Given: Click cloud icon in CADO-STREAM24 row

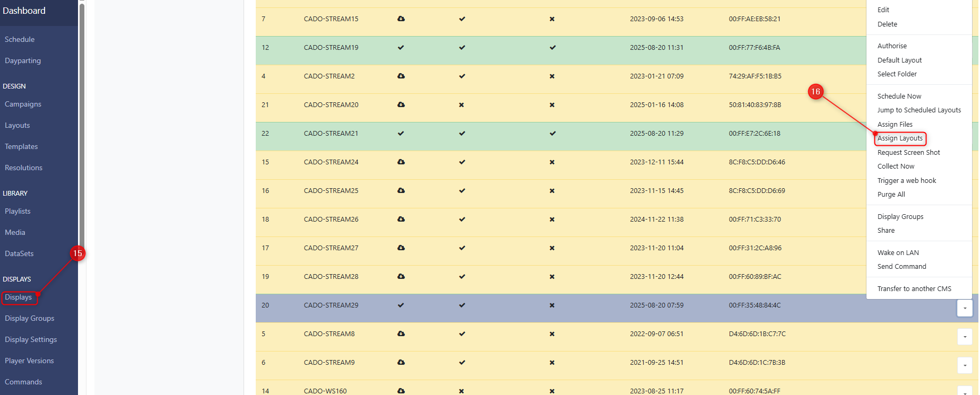Looking at the screenshot, I should pos(401,162).
